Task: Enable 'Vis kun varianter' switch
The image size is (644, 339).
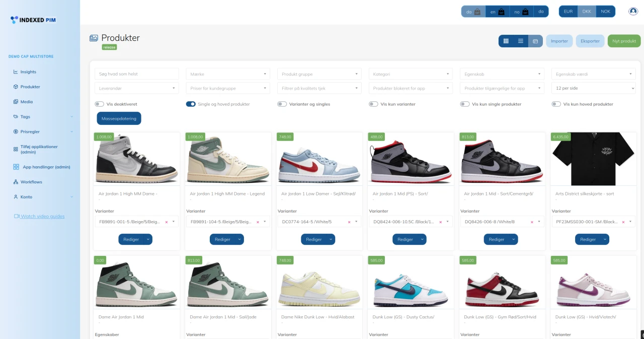Action: coord(374,104)
